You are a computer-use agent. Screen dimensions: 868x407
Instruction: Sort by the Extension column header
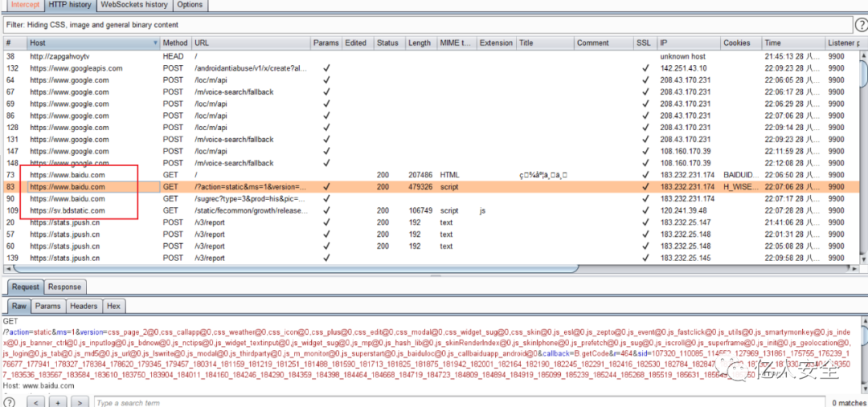coord(496,43)
